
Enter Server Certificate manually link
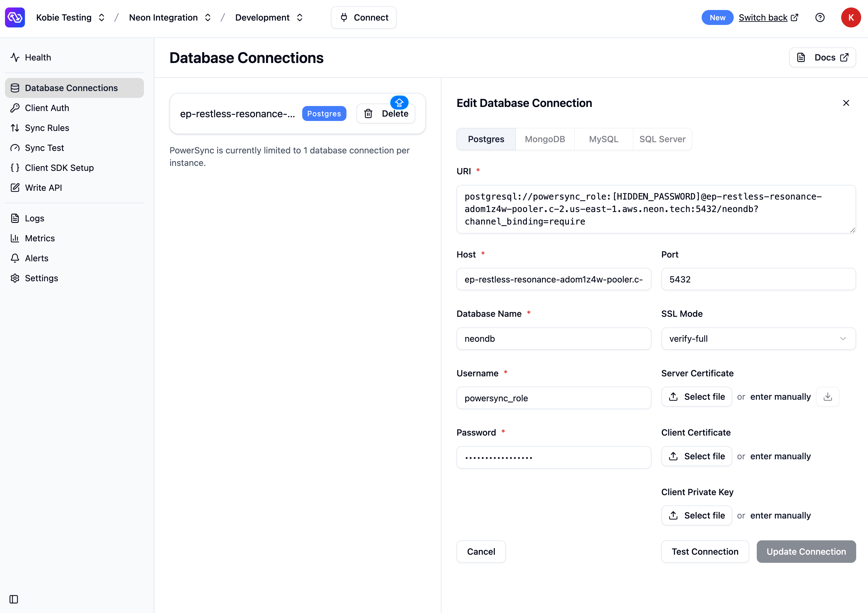780,397
